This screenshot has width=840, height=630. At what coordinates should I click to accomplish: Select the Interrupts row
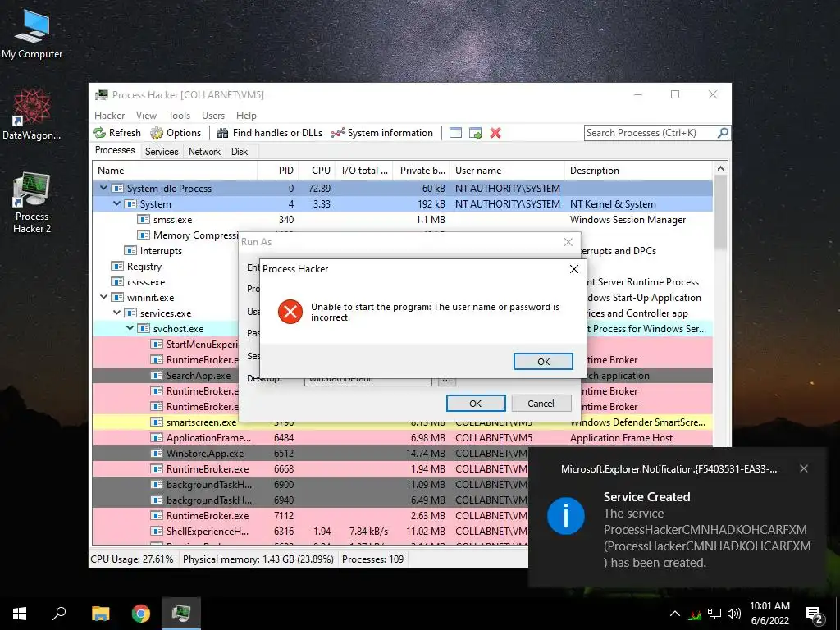click(x=166, y=251)
